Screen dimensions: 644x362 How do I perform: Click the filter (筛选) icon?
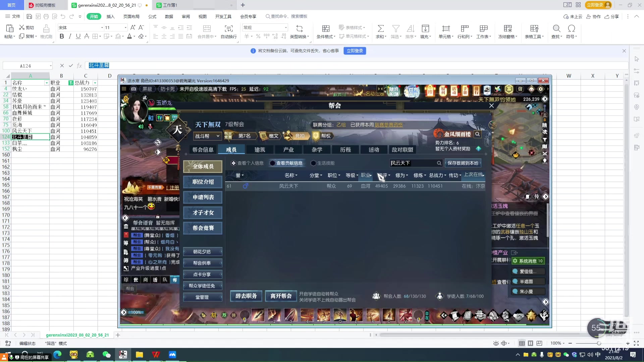pos(396,28)
